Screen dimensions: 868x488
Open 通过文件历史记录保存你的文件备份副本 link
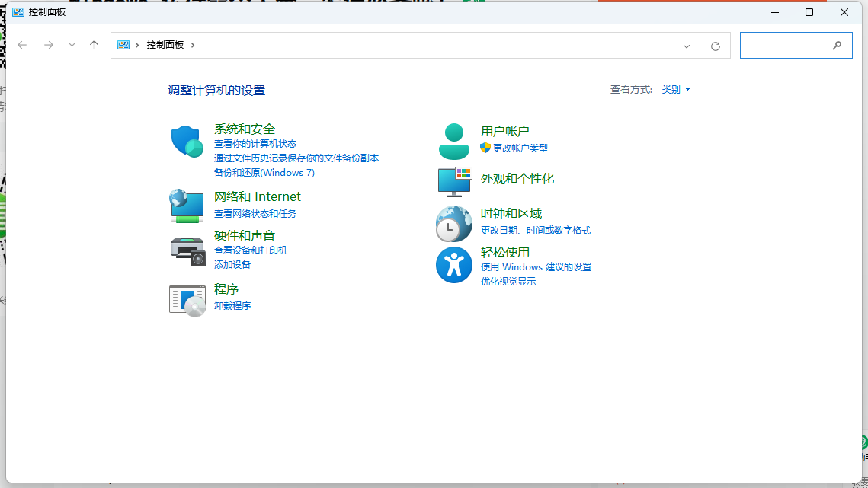click(296, 158)
